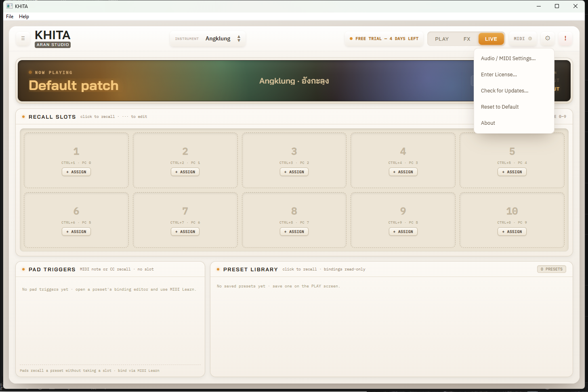Assign a preset to slot 3

click(294, 172)
